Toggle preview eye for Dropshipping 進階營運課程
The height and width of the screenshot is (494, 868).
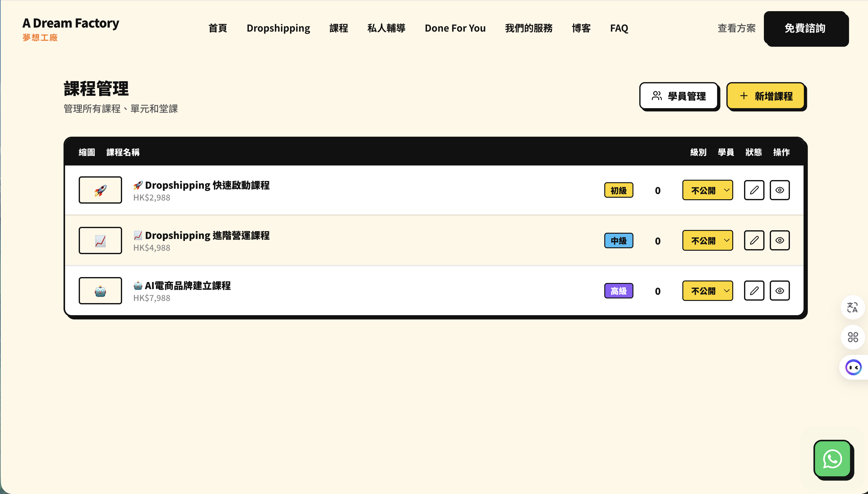point(779,240)
